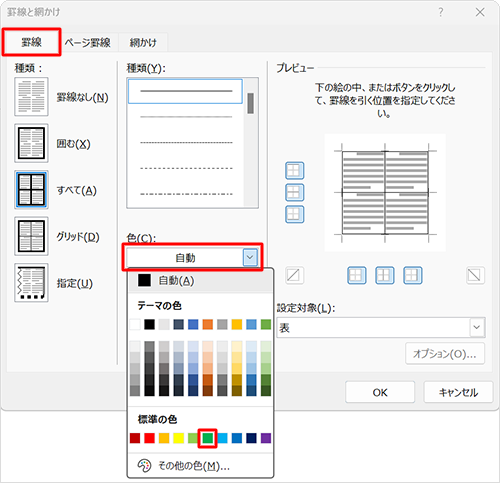500x483 pixels.
Task: Open the ページ罫線 tab
Action: click(x=88, y=43)
